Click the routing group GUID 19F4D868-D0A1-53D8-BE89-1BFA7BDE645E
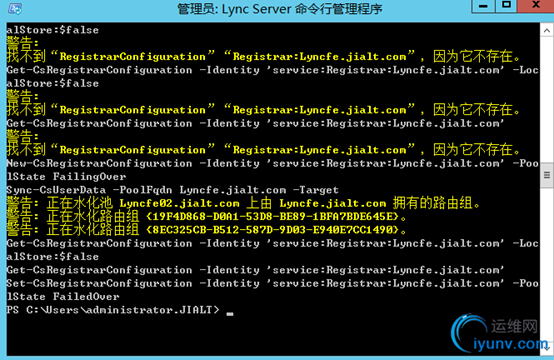The image size is (554, 360). click(272, 216)
